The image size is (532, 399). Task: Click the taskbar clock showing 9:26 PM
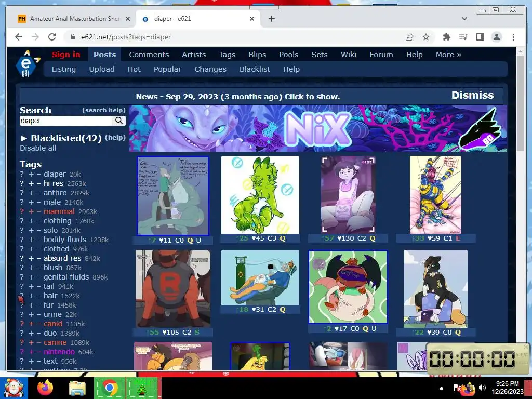[508, 388]
